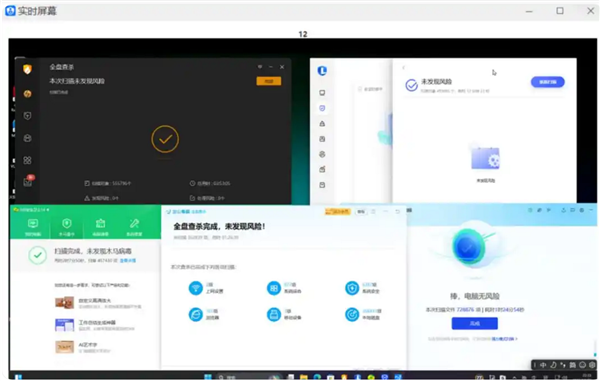Click the orange finish button in 全盘查杀 window
600x381 pixels.
pos(269,81)
